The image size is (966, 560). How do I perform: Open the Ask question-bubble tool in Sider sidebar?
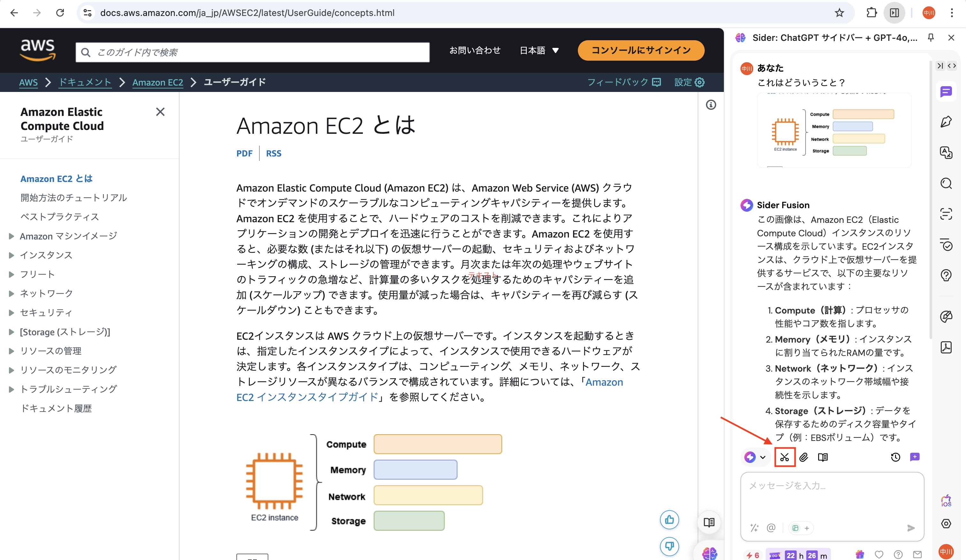[946, 275]
